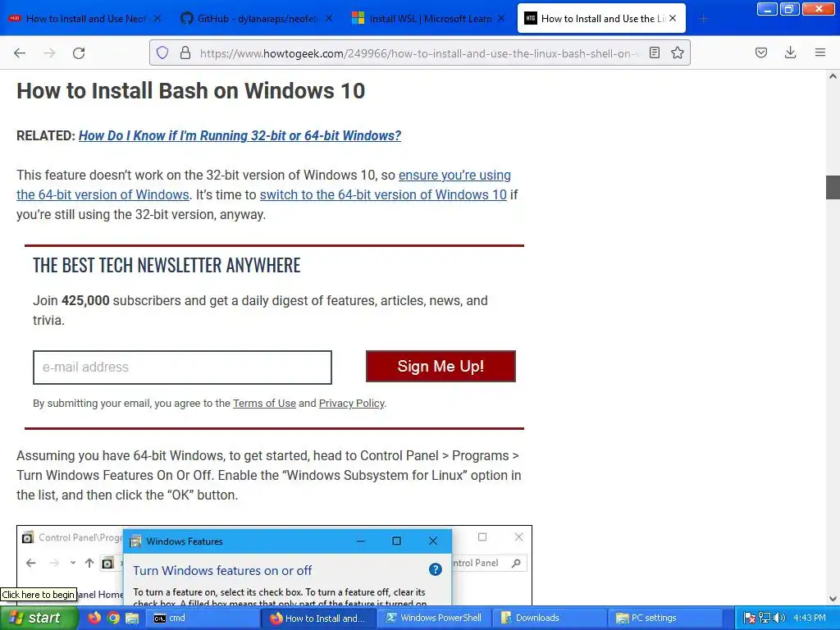The height and width of the screenshot is (630, 840).
Task: Click the forward navigation arrow
Action: point(49,52)
